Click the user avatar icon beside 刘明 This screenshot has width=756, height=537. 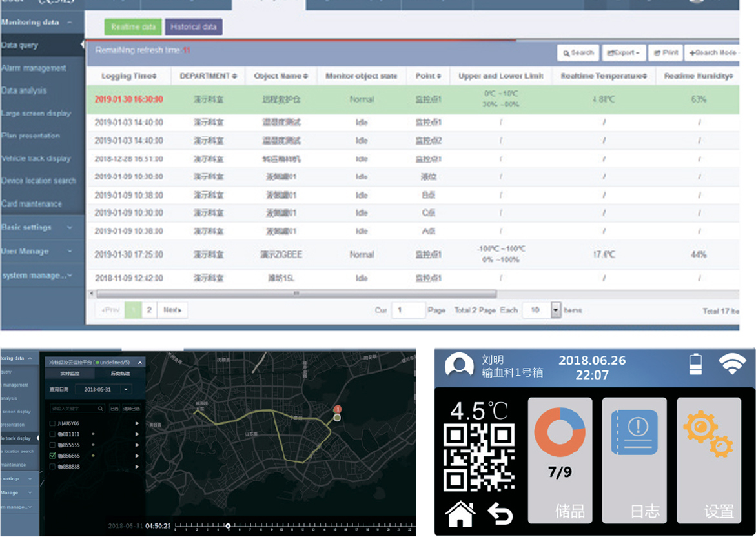pyautogui.click(x=459, y=366)
